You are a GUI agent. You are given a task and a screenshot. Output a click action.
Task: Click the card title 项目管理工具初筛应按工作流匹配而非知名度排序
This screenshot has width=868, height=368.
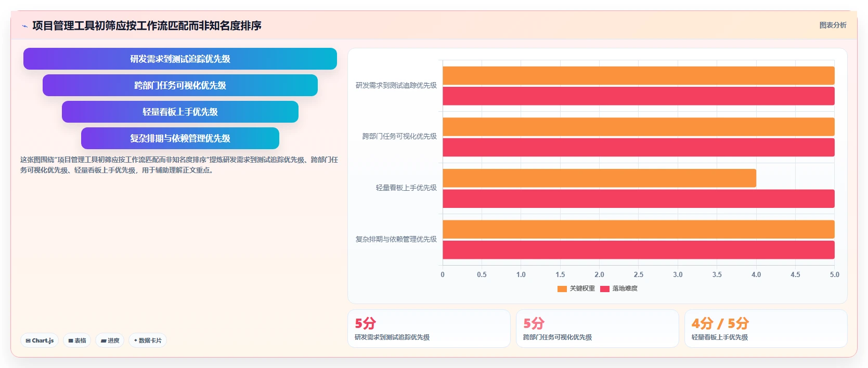147,25
